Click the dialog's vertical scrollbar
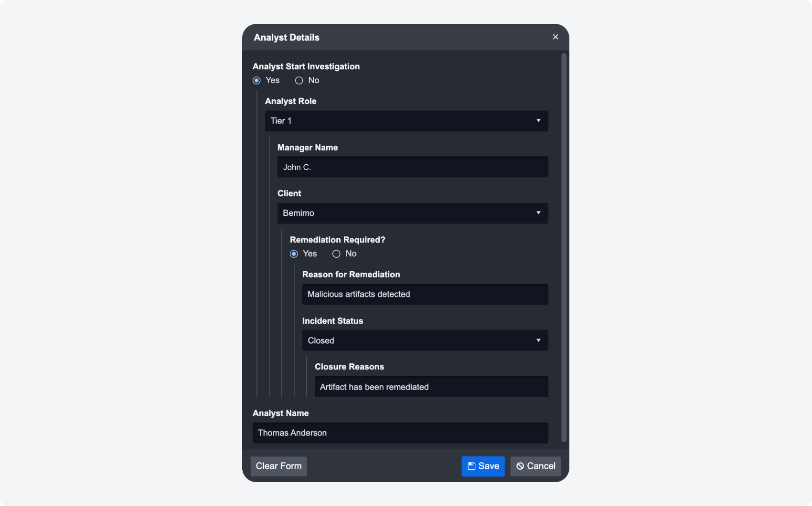 564,248
